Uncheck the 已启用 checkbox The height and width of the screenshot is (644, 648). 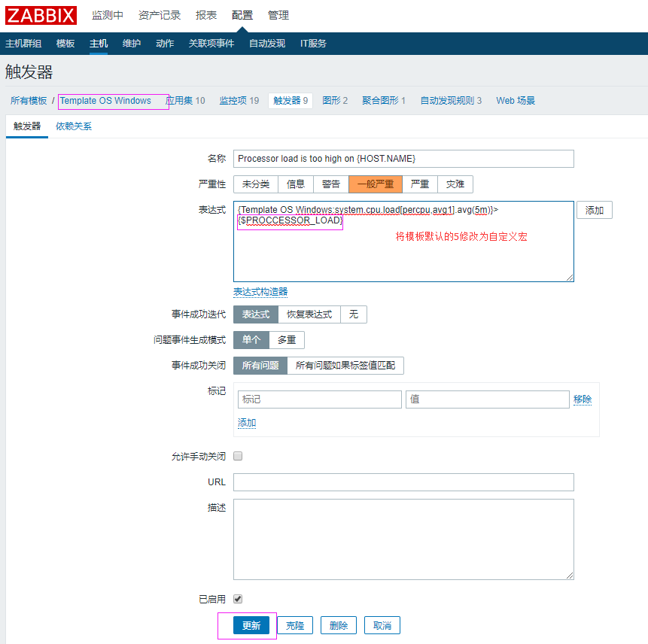point(239,599)
